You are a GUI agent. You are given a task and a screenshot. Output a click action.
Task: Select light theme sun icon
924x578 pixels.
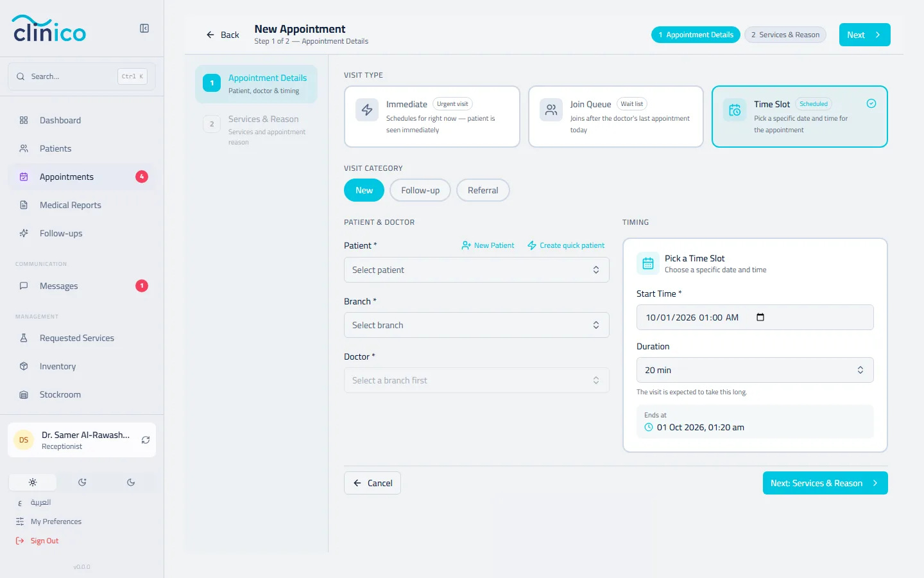coord(33,482)
